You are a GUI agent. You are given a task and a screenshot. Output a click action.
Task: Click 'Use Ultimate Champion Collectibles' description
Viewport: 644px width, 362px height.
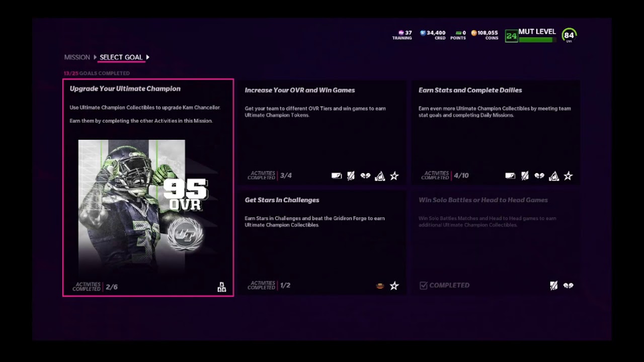pos(145,108)
